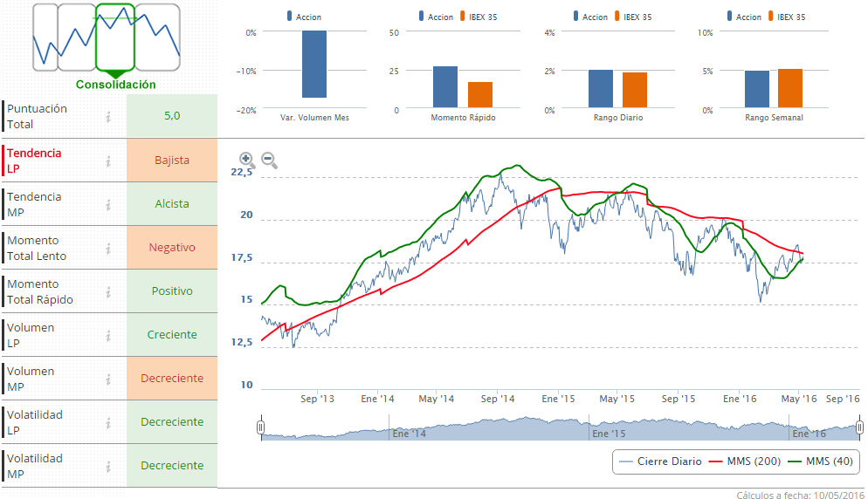Toggle IBEX 35 legend in Rango Semanal chart
868x499 pixels.
tap(789, 17)
